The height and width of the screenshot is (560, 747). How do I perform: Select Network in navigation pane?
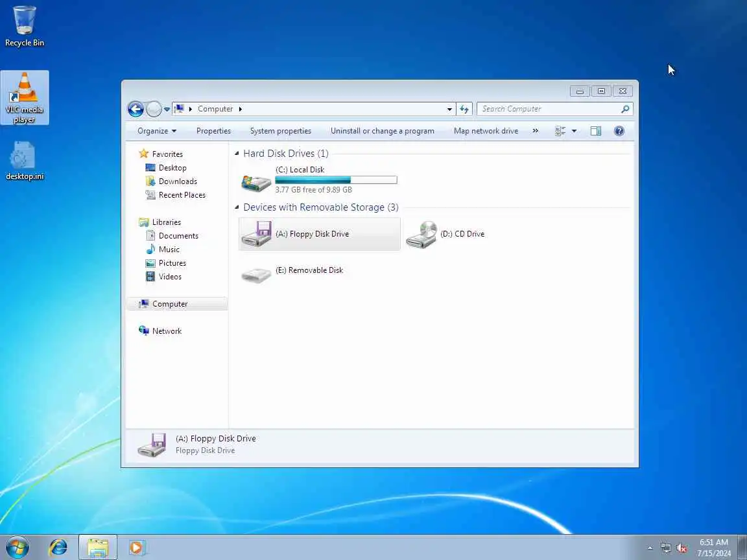point(167,331)
